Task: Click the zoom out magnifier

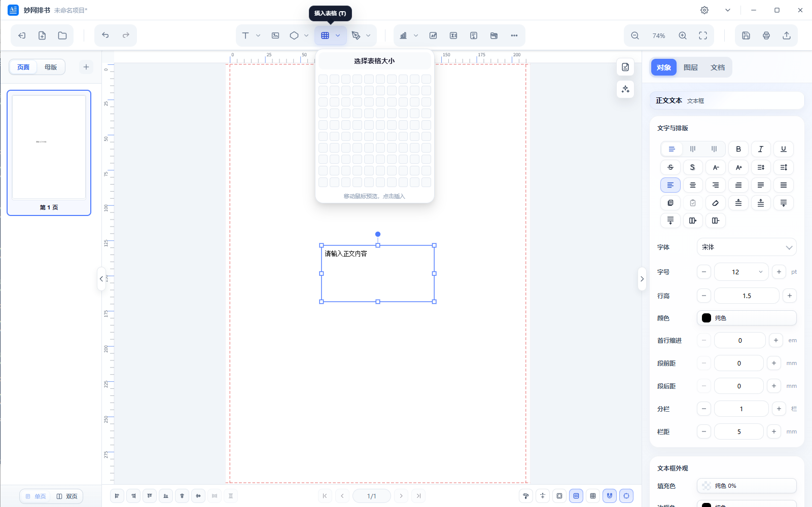Action: (x=635, y=35)
